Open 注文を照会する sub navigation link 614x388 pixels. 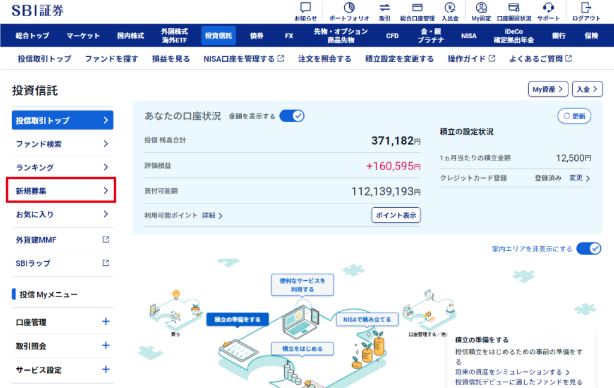point(325,59)
